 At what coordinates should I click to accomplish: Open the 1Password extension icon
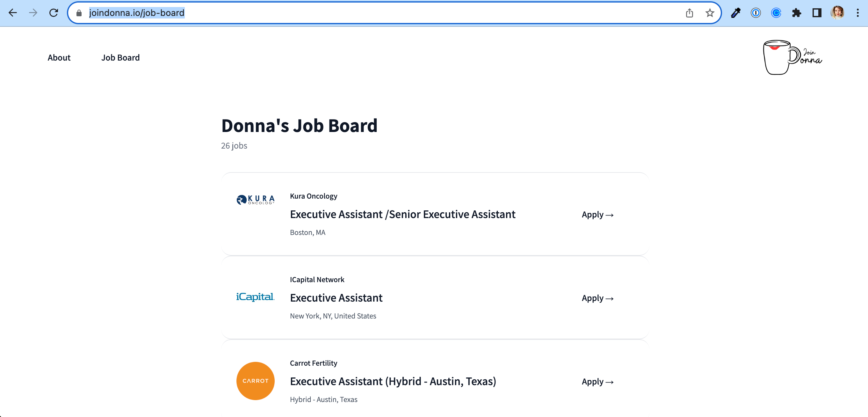pyautogui.click(x=756, y=13)
